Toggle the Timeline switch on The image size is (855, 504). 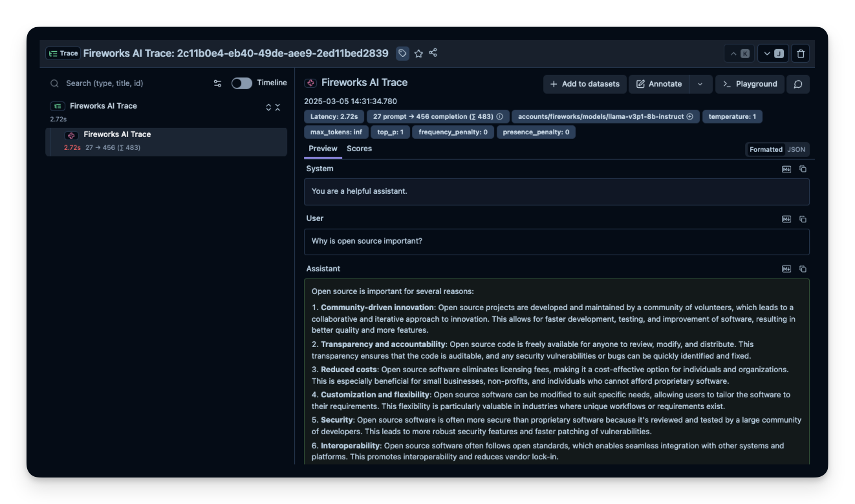click(242, 83)
